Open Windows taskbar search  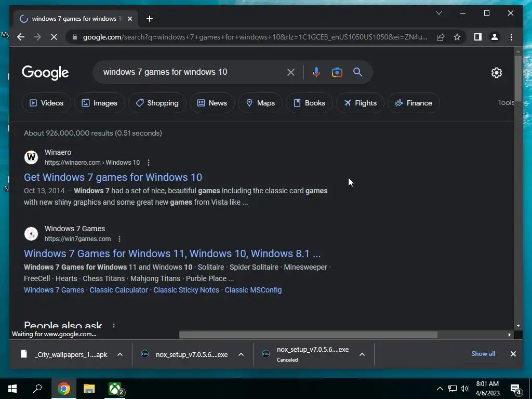(x=37, y=389)
